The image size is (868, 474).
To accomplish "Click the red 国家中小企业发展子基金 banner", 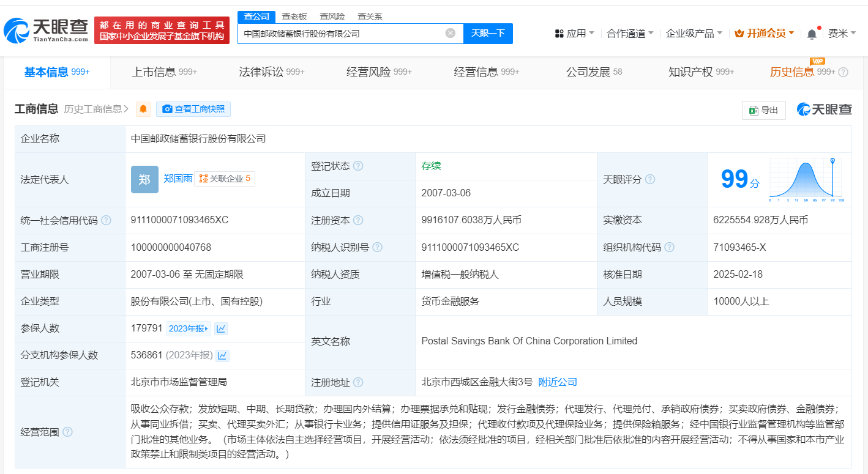I will (162, 31).
